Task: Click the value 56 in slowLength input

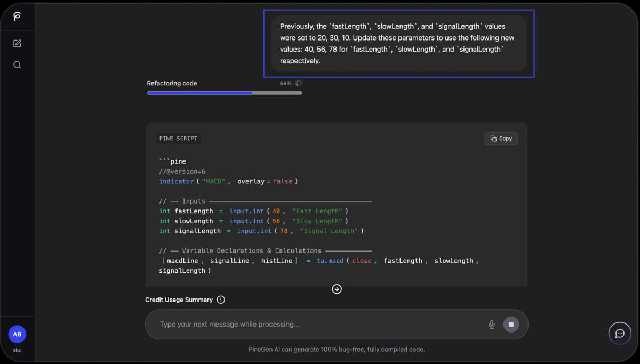Action: pos(276,221)
